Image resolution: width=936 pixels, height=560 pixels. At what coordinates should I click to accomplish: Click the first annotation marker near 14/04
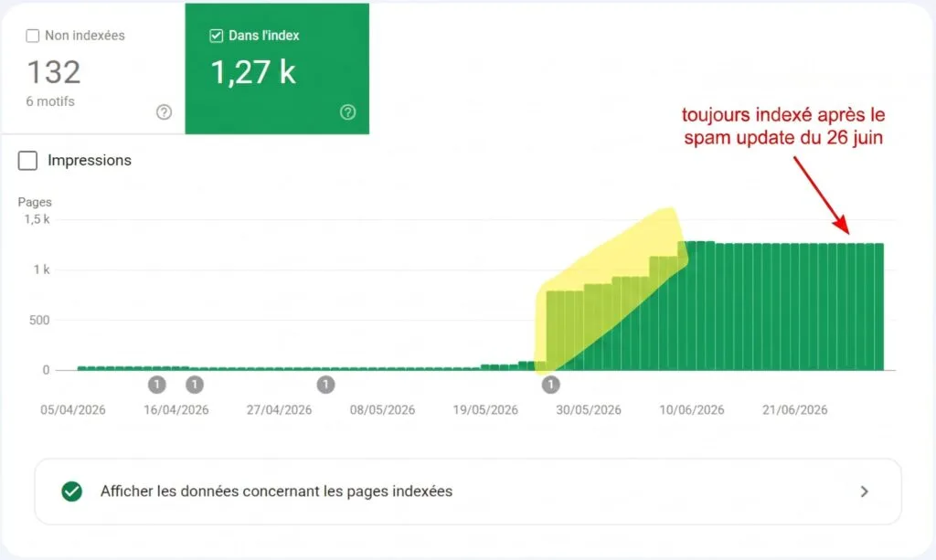tap(157, 385)
